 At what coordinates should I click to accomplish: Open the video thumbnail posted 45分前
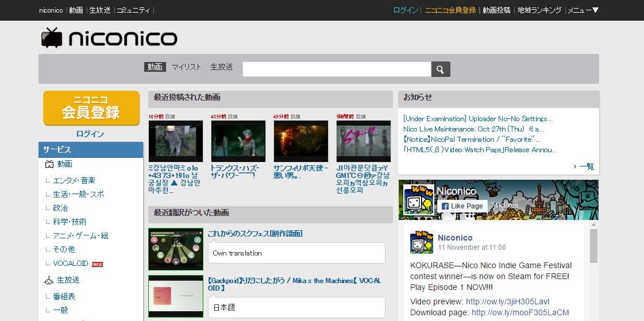coord(301,141)
